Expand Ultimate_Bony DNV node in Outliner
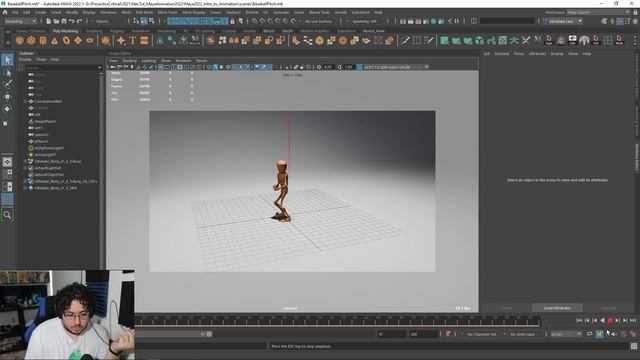Image resolution: width=640 pixels, height=360 pixels. click(x=25, y=188)
